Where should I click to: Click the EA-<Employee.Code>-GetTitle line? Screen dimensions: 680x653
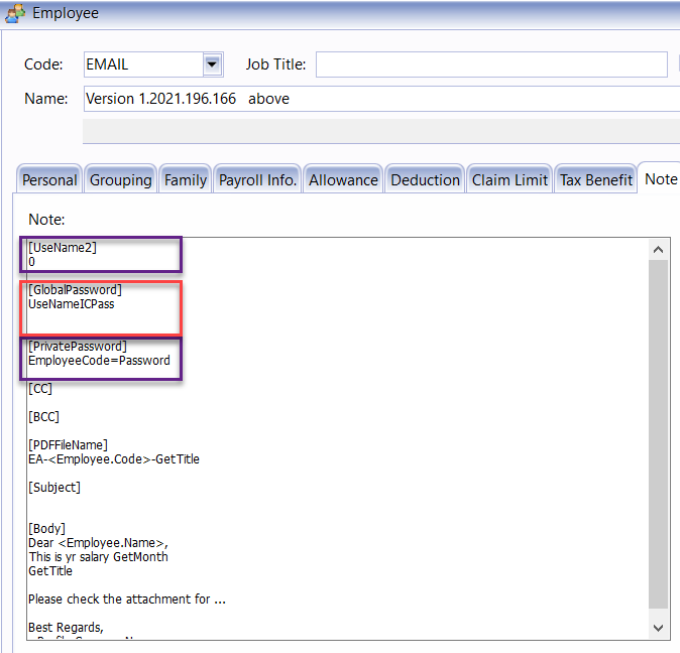click(114, 459)
